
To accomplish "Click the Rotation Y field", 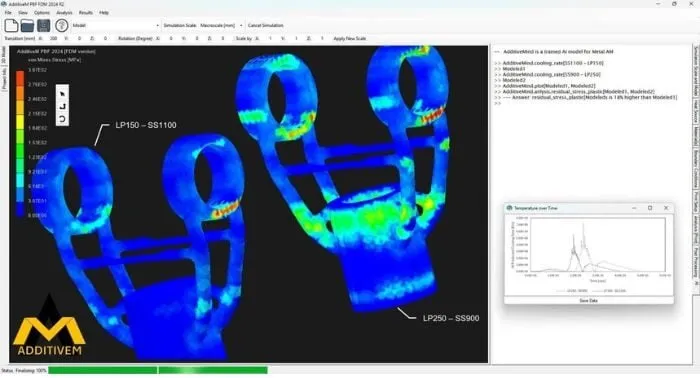I will coord(197,38).
